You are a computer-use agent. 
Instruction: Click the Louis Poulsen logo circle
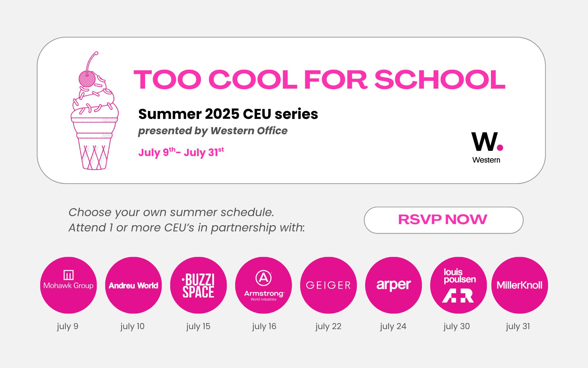458,285
